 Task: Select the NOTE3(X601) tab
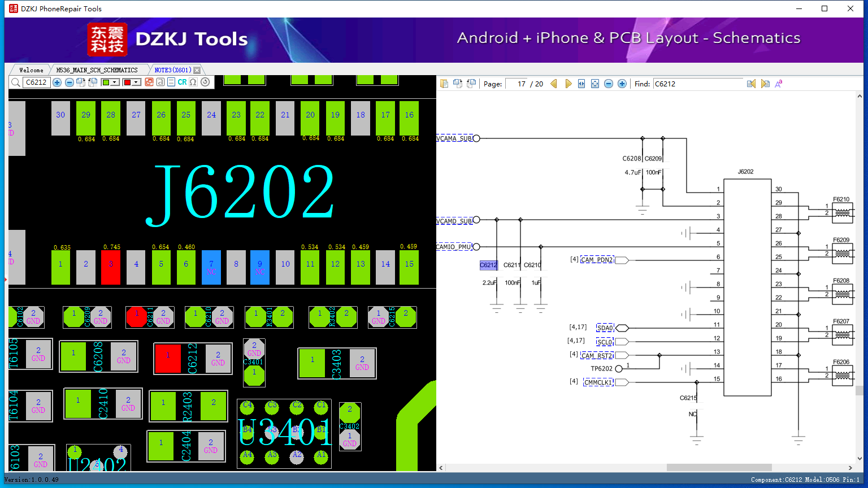point(173,70)
